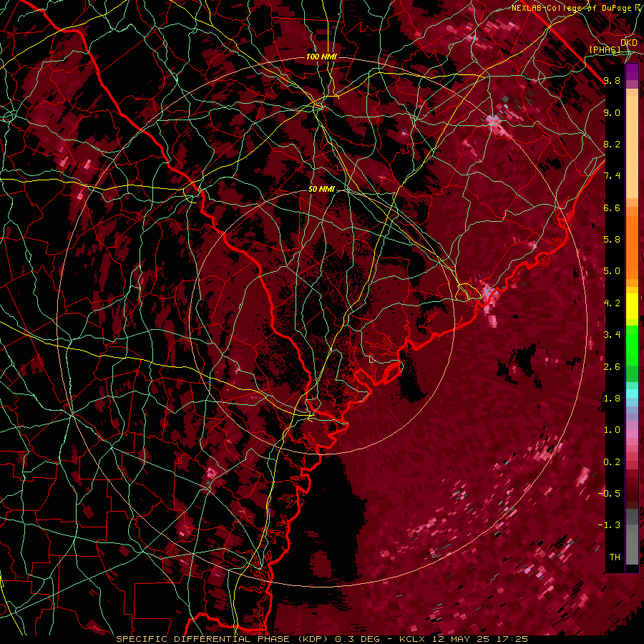644x644 pixels.
Task: Click the 2.6 value on the color scale
Action: (x=612, y=367)
